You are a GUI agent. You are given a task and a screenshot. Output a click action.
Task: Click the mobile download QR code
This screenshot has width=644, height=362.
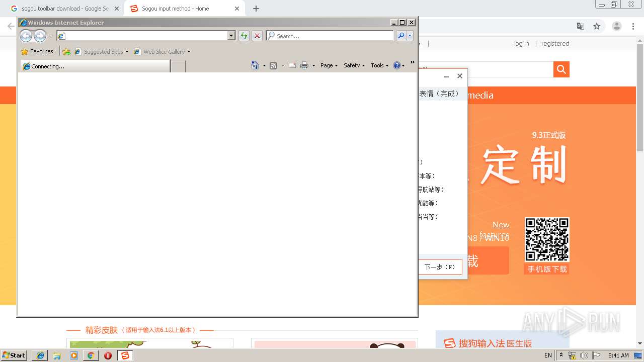(x=547, y=239)
